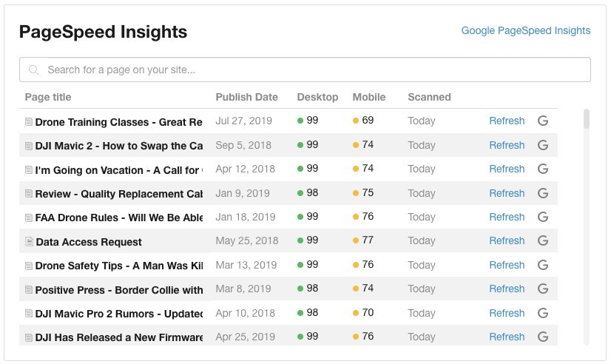The image size is (611, 364).
Task: Click page icon beside DJI Mavic Pro 2 Rumors
Action: (x=28, y=314)
